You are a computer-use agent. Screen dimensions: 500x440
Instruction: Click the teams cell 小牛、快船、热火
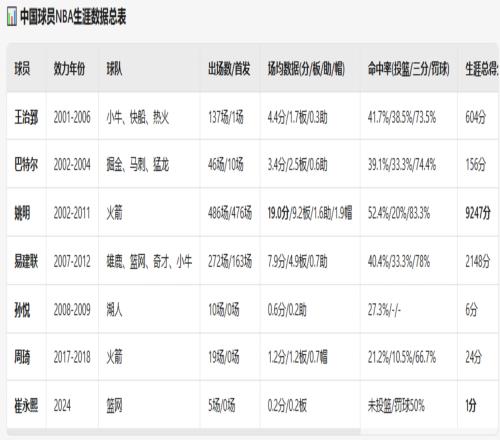(138, 117)
